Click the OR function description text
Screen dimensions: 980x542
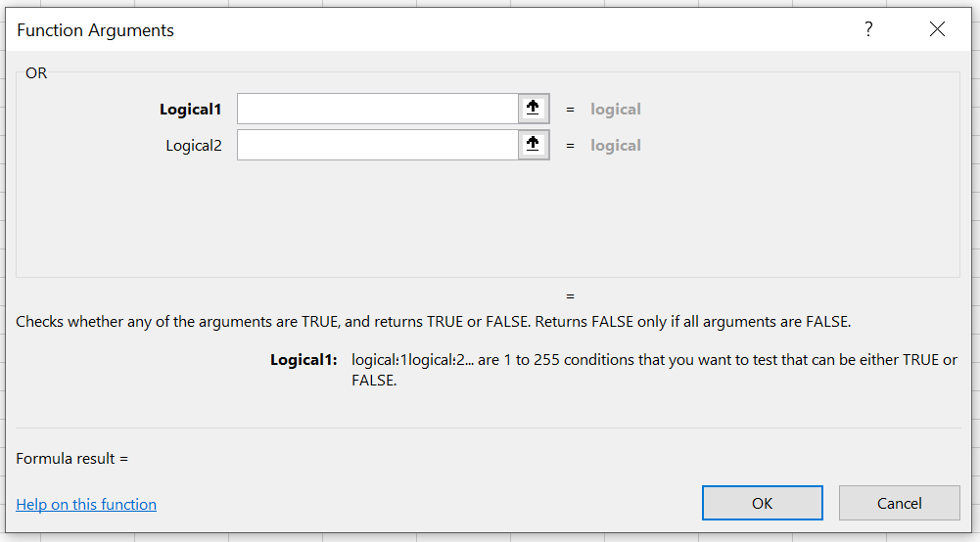coord(433,322)
